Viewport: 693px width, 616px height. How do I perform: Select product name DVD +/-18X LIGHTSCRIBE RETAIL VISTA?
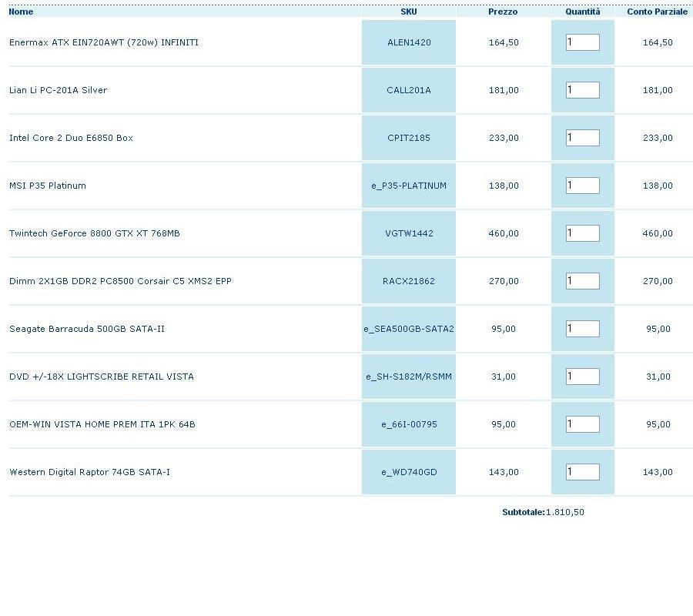coord(102,377)
